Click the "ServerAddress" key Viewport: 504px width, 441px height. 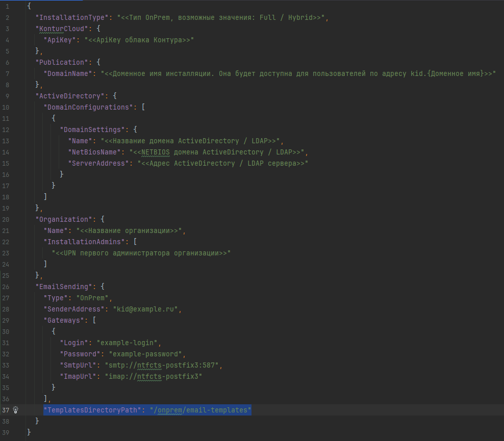coord(98,163)
